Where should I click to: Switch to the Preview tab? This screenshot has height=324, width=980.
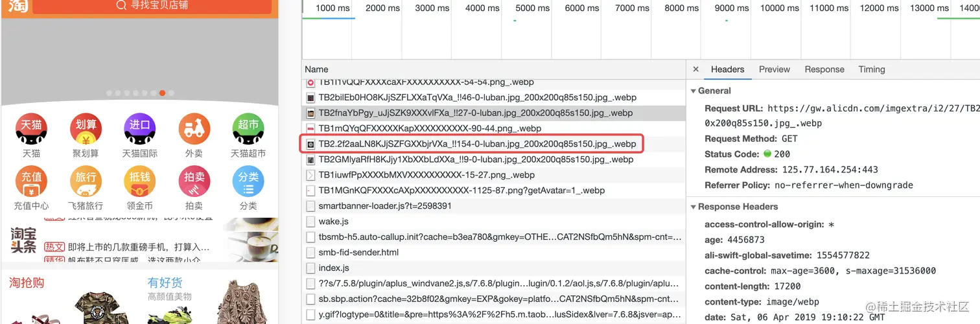point(775,69)
